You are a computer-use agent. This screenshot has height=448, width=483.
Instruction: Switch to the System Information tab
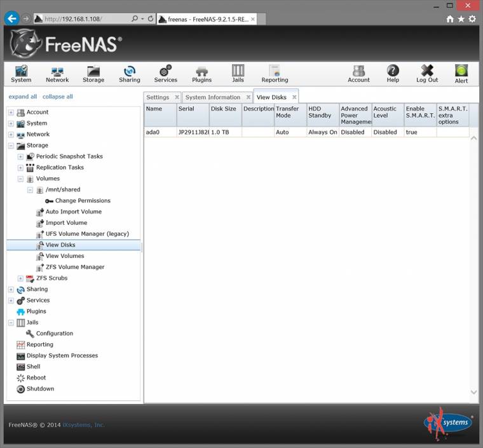pyautogui.click(x=213, y=97)
